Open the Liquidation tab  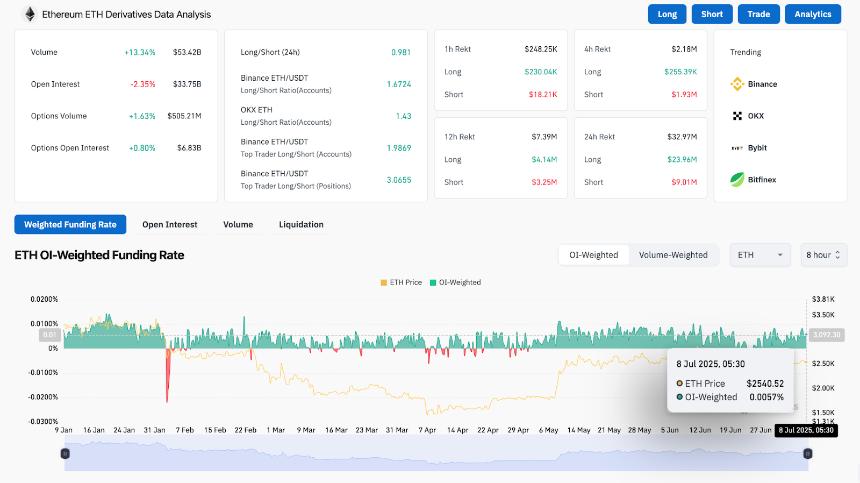coord(301,225)
